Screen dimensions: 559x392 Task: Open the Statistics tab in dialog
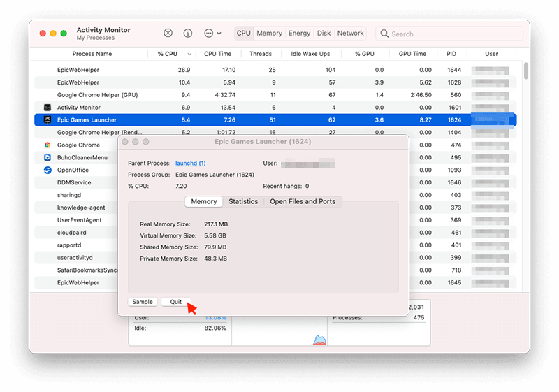(x=243, y=201)
